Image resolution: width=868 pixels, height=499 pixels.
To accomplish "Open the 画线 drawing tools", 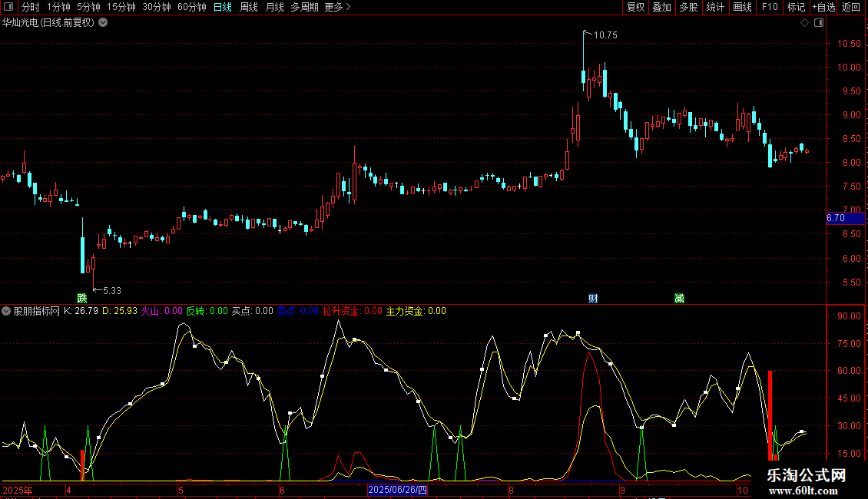I will (742, 7).
